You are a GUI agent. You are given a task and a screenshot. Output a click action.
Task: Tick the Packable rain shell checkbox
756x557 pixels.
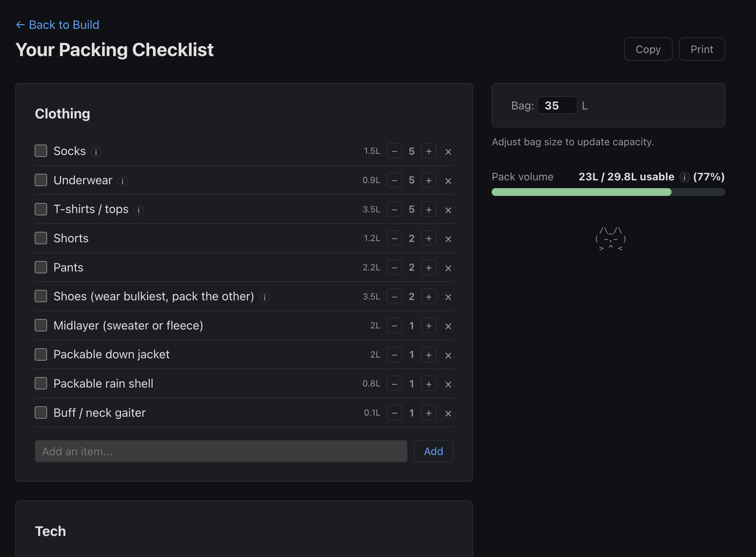click(40, 383)
